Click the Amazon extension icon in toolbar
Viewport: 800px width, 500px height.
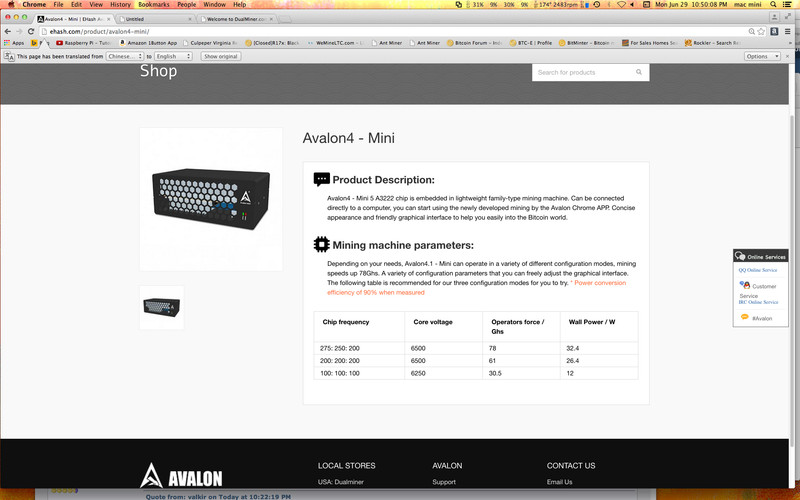[774, 31]
